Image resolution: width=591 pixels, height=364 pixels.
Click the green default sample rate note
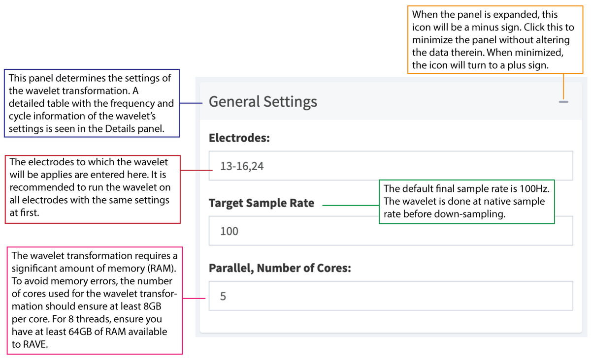(x=467, y=202)
